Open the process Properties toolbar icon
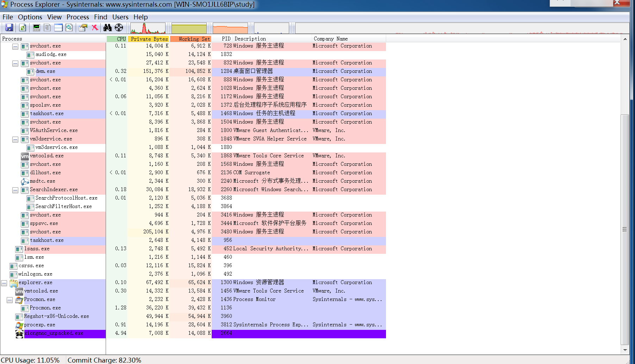635x364 pixels. tap(83, 27)
